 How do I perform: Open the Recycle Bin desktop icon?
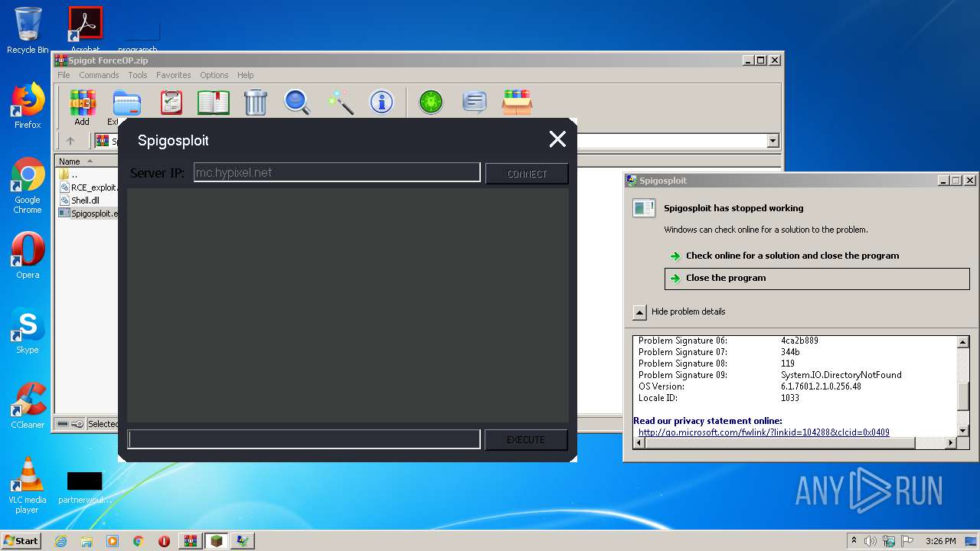click(x=28, y=31)
